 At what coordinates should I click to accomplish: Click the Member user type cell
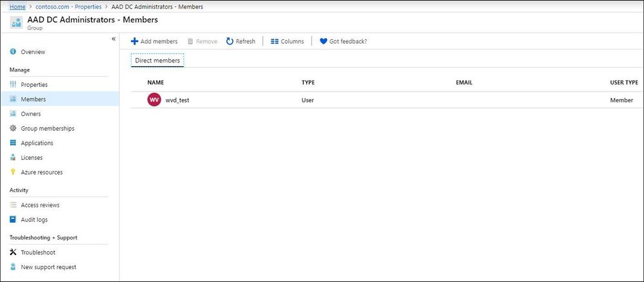tap(621, 100)
